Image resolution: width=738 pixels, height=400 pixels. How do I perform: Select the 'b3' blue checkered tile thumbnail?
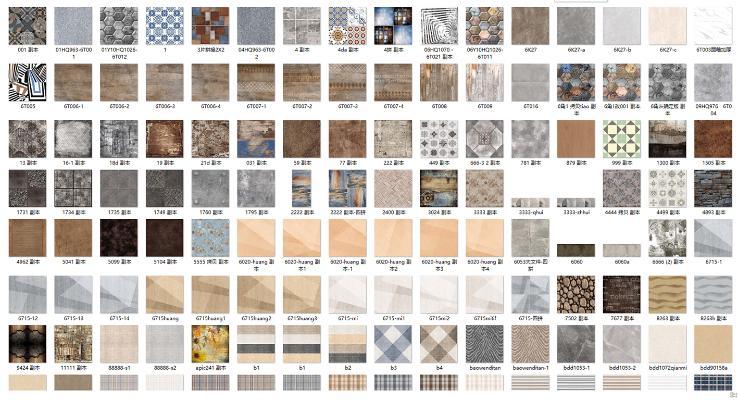pyautogui.click(x=393, y=344)
